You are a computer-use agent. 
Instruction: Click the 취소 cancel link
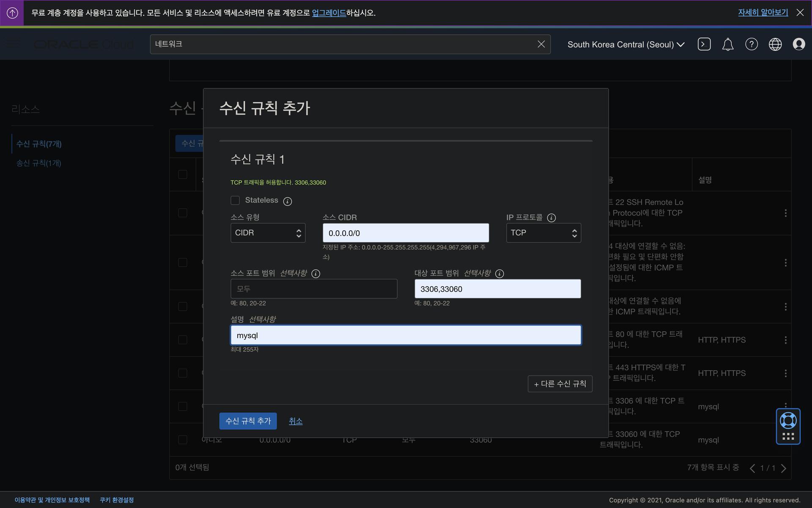[295, 421]
